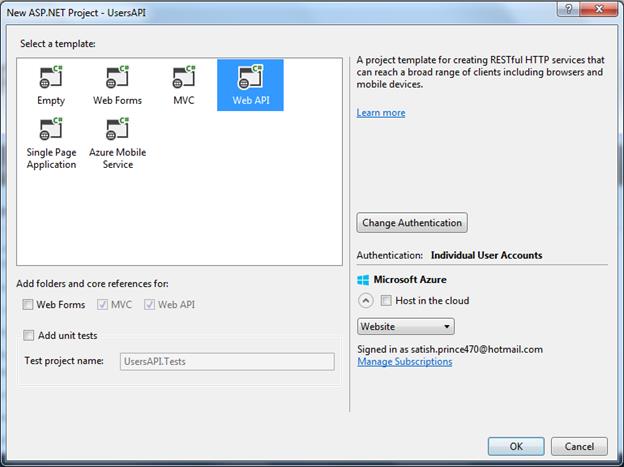624x467 pixels.
Task: Toggle the Web API references checkbox
Action: tap(149, 305)
